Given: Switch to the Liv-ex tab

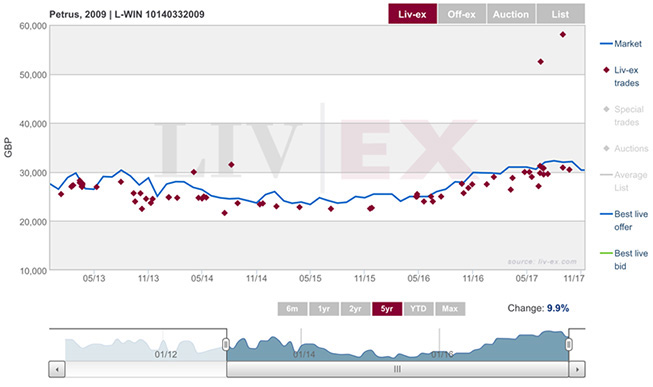Looking at the screenshot, I should tap(412, 14).
